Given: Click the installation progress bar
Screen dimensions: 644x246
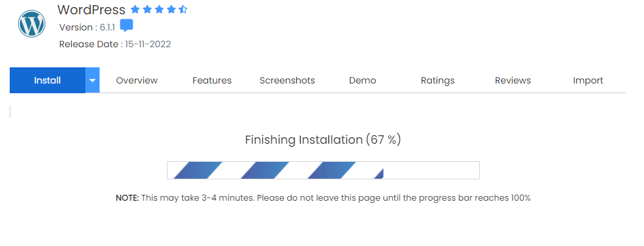Looking at the screenshot, I should pos(323,170).
